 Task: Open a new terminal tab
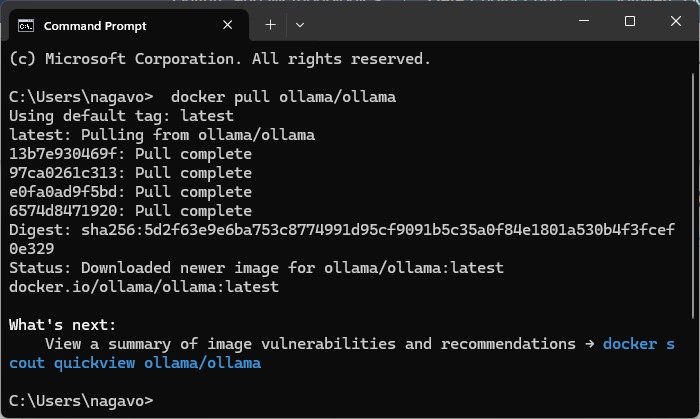tap(270, 24)
